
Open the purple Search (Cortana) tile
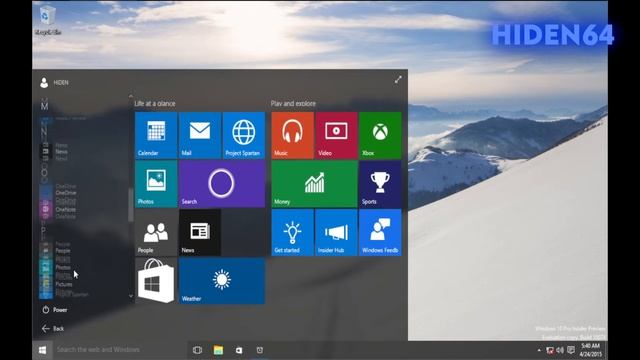[222, 184]
